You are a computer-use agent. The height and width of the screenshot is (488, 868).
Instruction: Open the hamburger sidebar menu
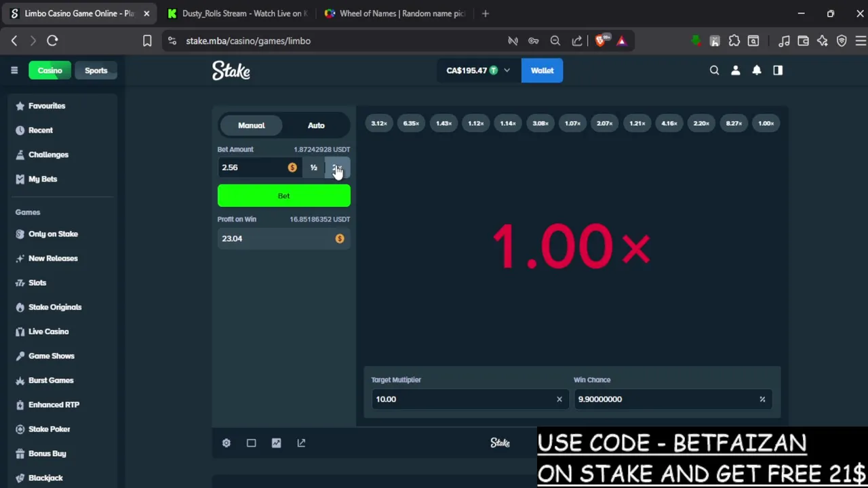[14, 70]
